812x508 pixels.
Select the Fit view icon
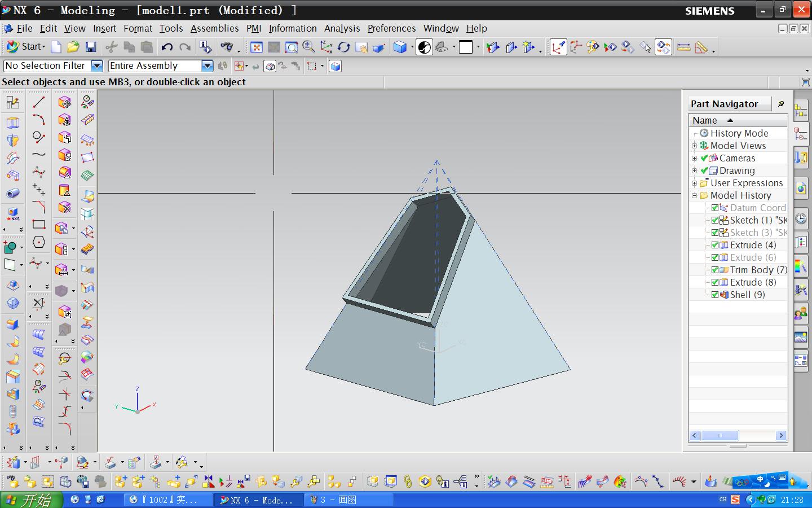click(256, 47)
